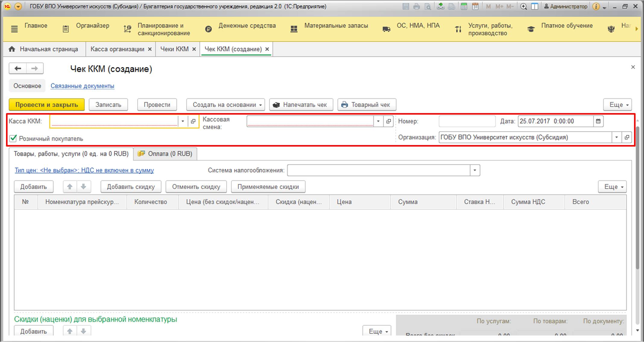Click the zoom magnifier icon in title bar

pos(524,6)
